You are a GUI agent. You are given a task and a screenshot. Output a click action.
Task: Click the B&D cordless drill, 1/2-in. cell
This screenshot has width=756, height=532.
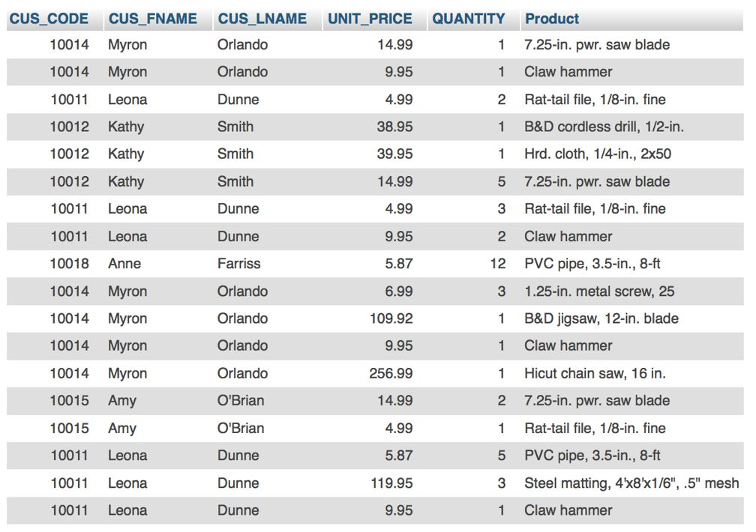click(604, 127)
